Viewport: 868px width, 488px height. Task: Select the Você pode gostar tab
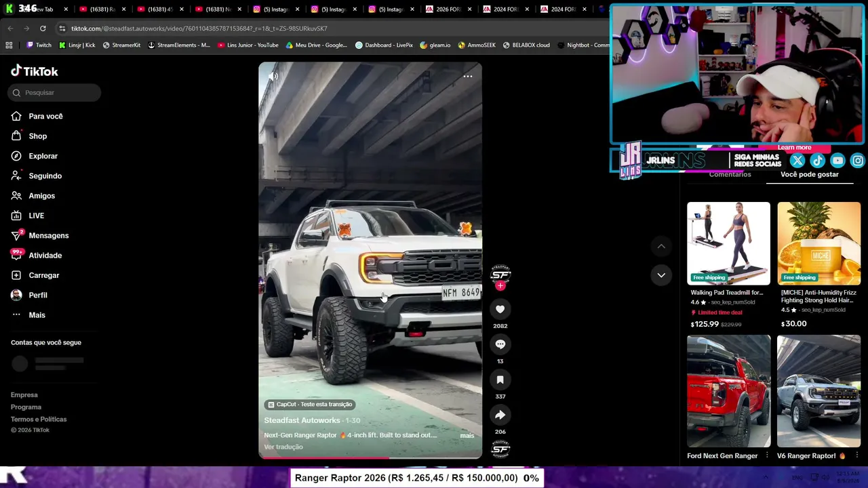[810, 174]
